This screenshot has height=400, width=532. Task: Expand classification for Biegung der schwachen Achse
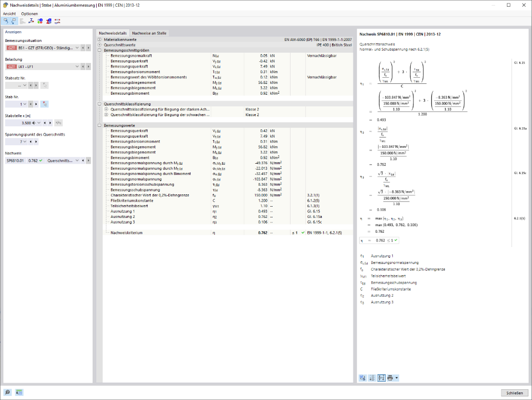tap(106, 115)
